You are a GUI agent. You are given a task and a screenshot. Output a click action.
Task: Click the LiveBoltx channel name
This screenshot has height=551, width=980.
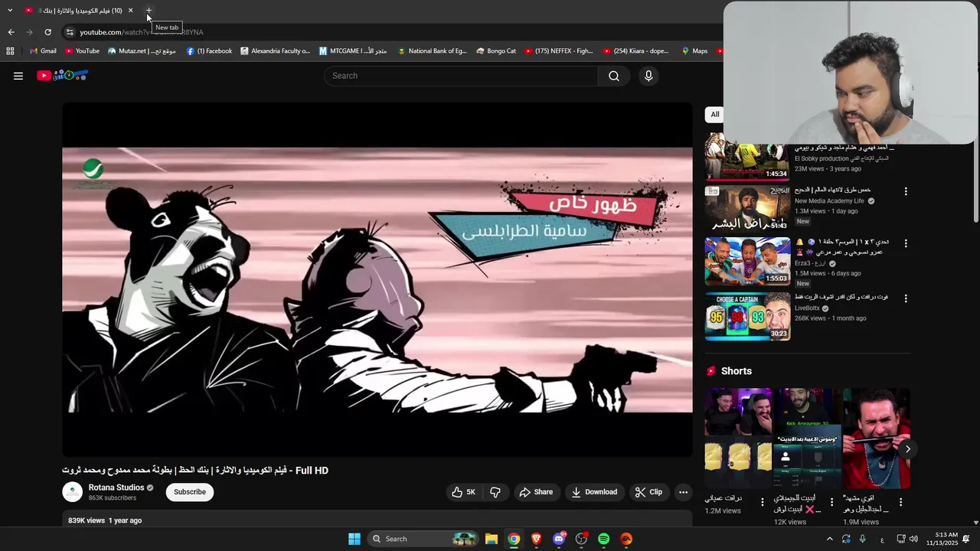tap(807, 308)
